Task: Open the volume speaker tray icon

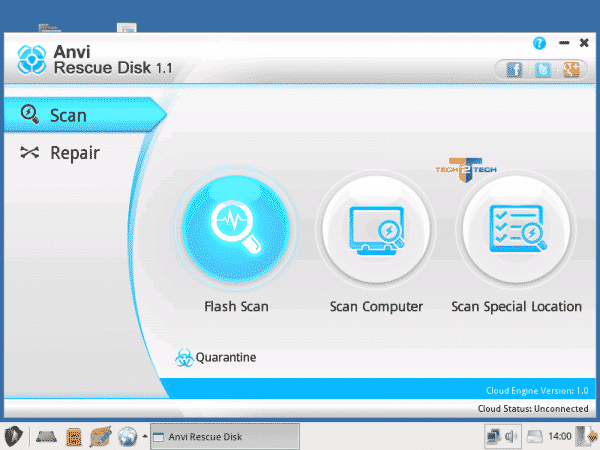Action: point(511,436)
